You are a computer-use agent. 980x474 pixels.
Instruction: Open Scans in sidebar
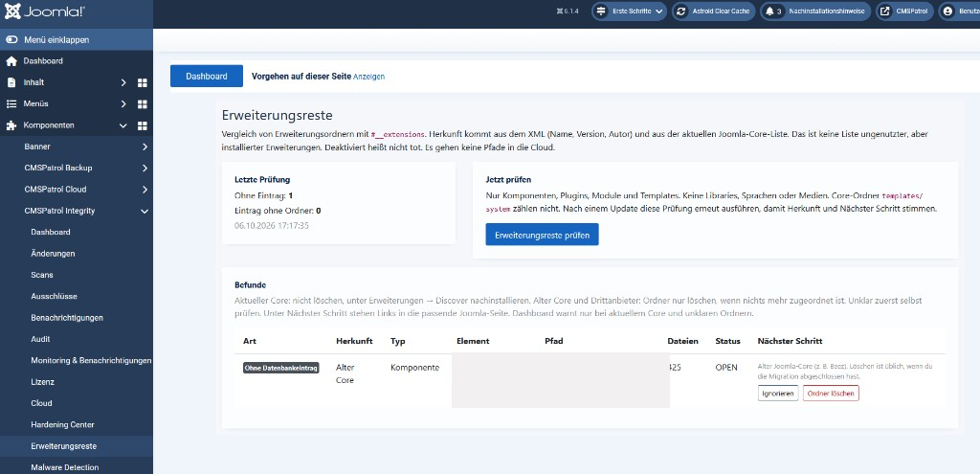(x=42, y=275)
